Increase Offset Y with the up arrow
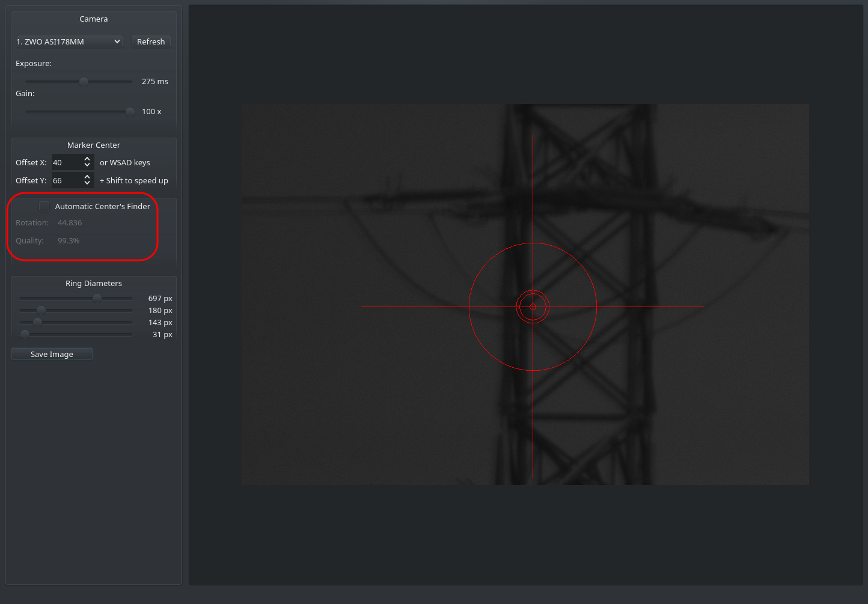Viewport: 868px width, 604px height. 87,177
